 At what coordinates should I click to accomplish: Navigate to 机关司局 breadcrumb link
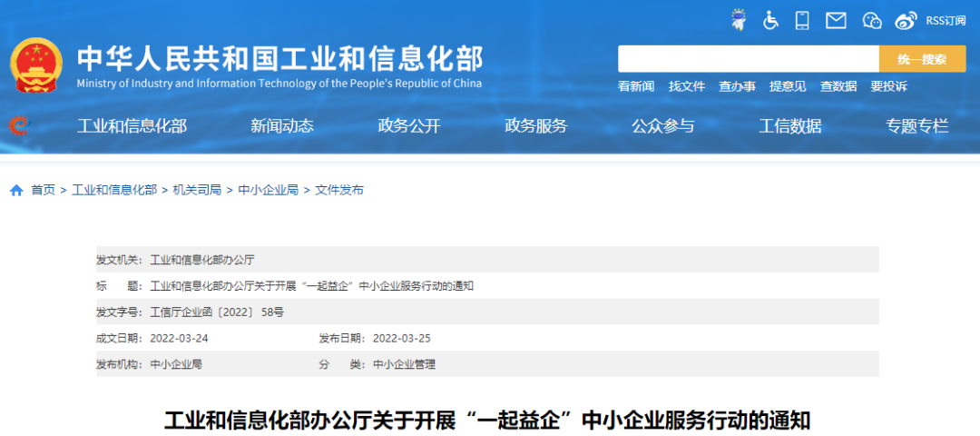[197, 190]
